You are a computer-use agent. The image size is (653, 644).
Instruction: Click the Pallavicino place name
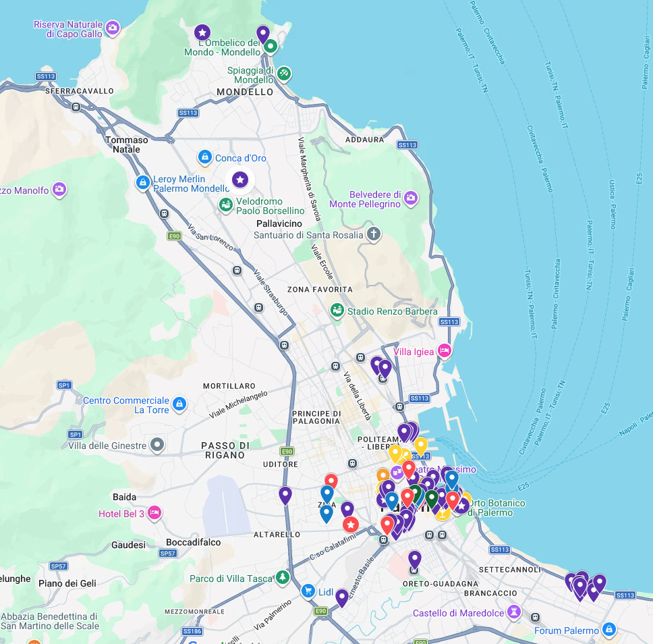(x=279, y=224)
